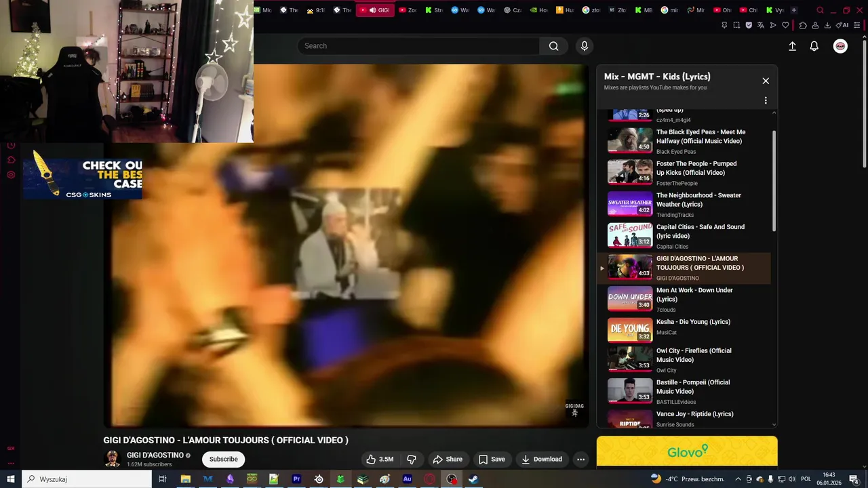The image size is (868, 488).
Task: Open the GX corner icon in sidebar
Action: (11, 448)
